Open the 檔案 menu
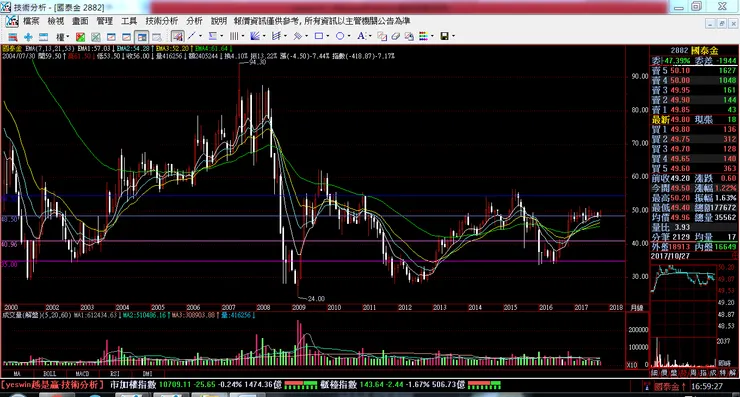The width and height of the screenshot is (740, 397). [x=32, y=21]
